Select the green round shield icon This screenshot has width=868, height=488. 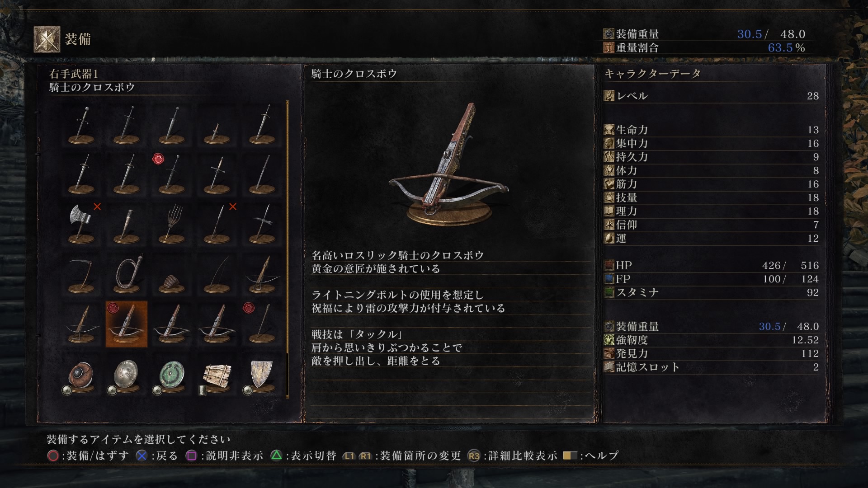point(172,376)
